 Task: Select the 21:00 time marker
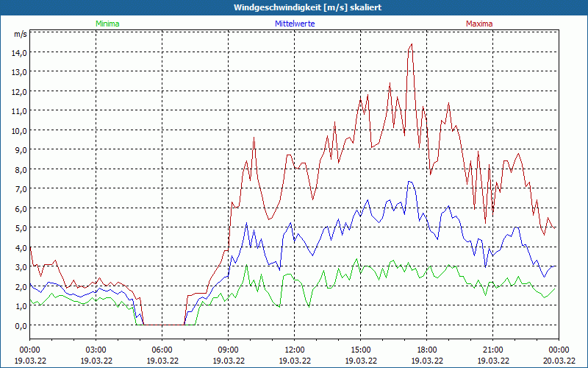pyautogui.click(x=492, y=350)
